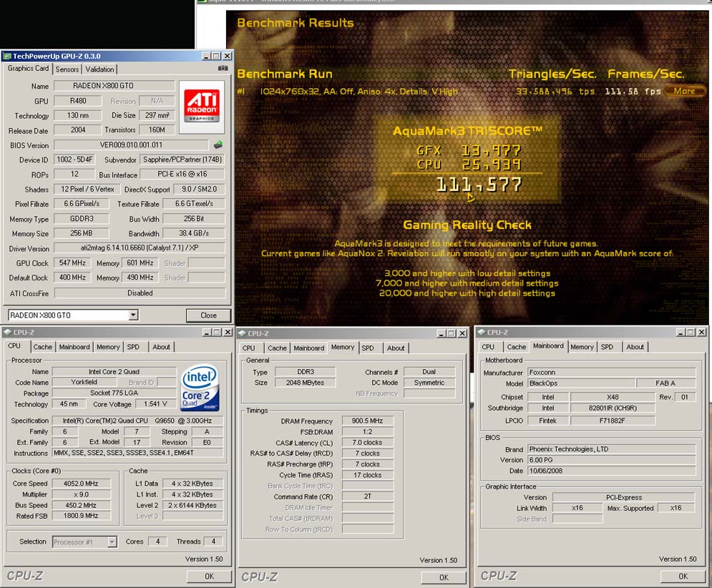
Task: Open the Cache tab in right CPU-Z window
Action: (517, 347)
